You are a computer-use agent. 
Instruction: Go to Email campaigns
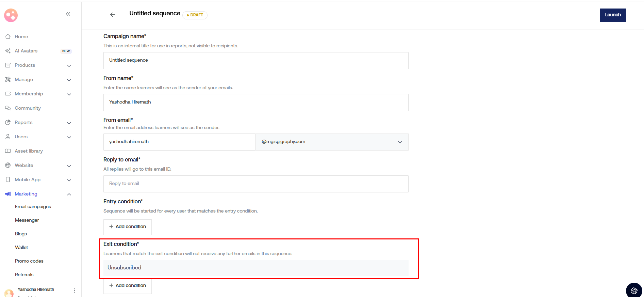tap(33, 206)
